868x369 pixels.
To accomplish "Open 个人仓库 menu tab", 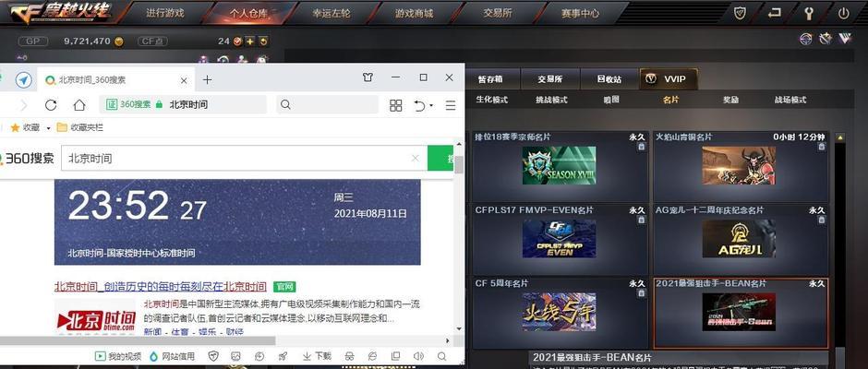I will click(x=248, y=13).
